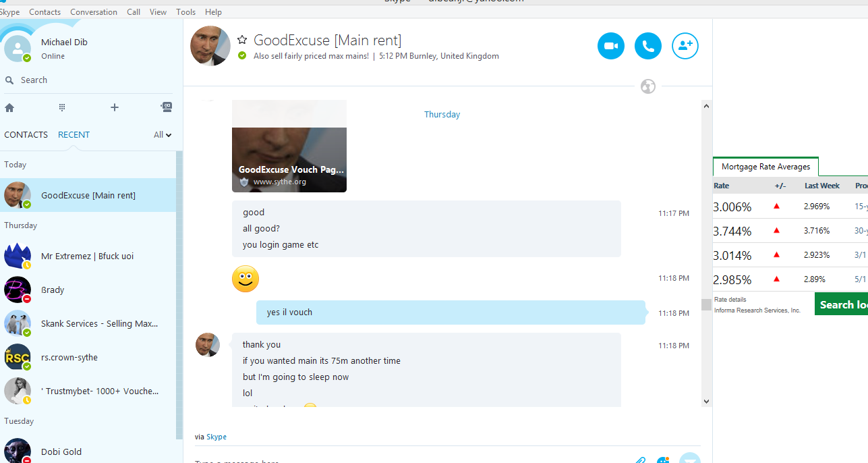This screenshot has height=463, width=868.
Task: Click the smiley emoticon message
Action: [x=245, y=279]
